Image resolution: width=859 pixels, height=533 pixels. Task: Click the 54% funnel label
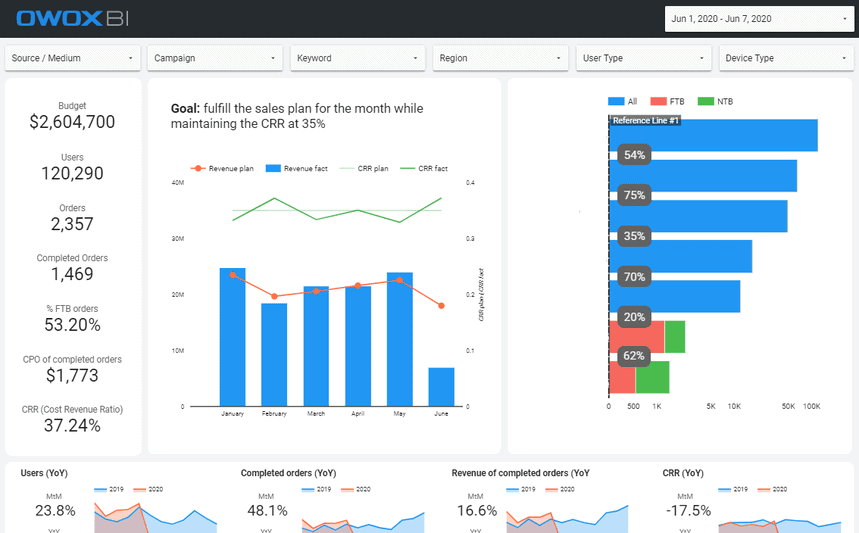634,155
